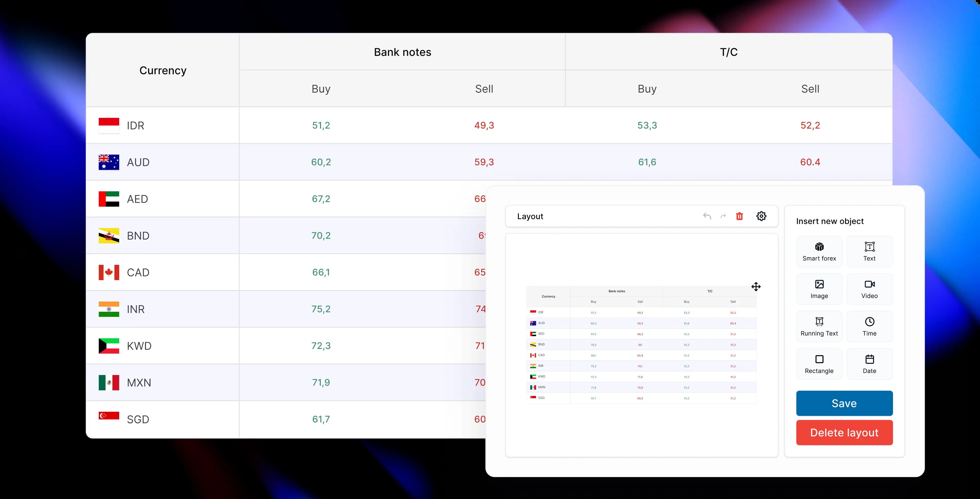
Task: Click AUD buy value 60,2
Action: [x=321, y=162]
